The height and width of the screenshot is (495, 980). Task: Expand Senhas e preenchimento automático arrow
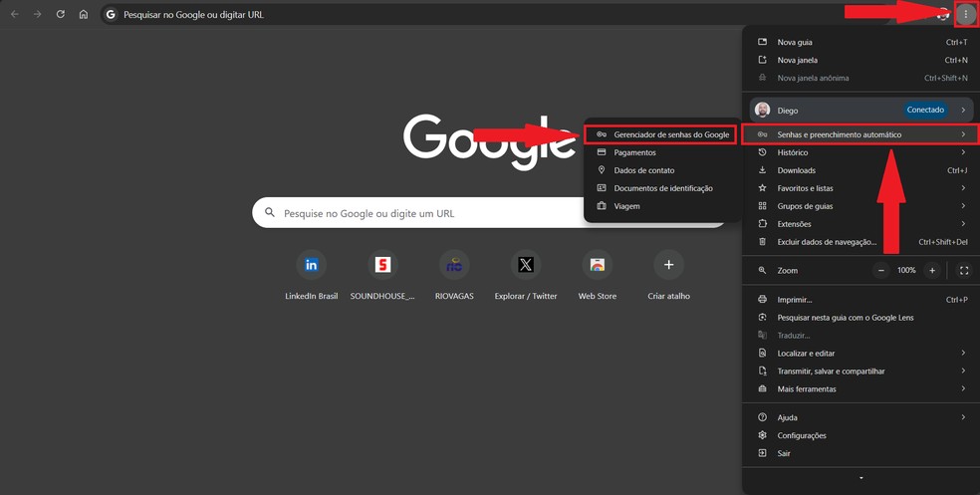963,134
